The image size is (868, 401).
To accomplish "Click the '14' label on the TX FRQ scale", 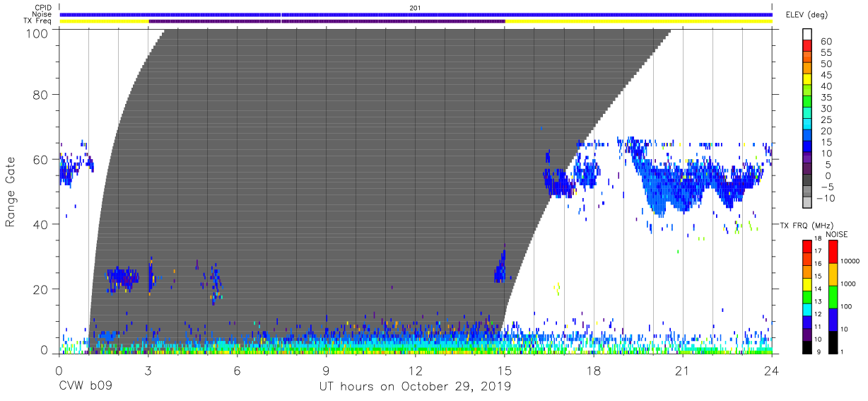I will coord(819,289).
